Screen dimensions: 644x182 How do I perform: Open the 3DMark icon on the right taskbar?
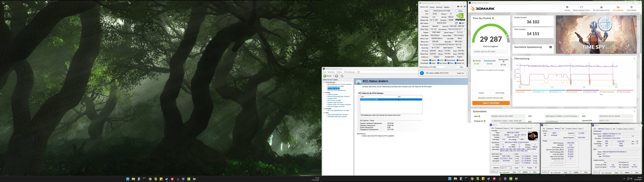click(x=500, y=179)
